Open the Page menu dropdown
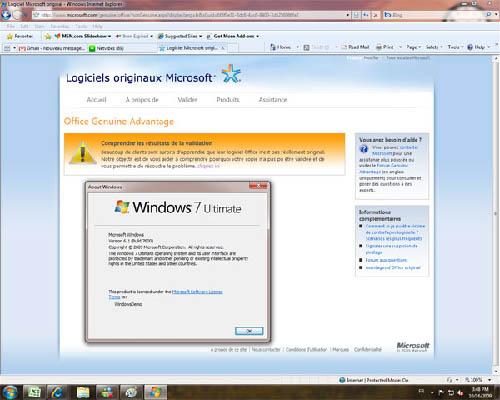 pos(413,47)
